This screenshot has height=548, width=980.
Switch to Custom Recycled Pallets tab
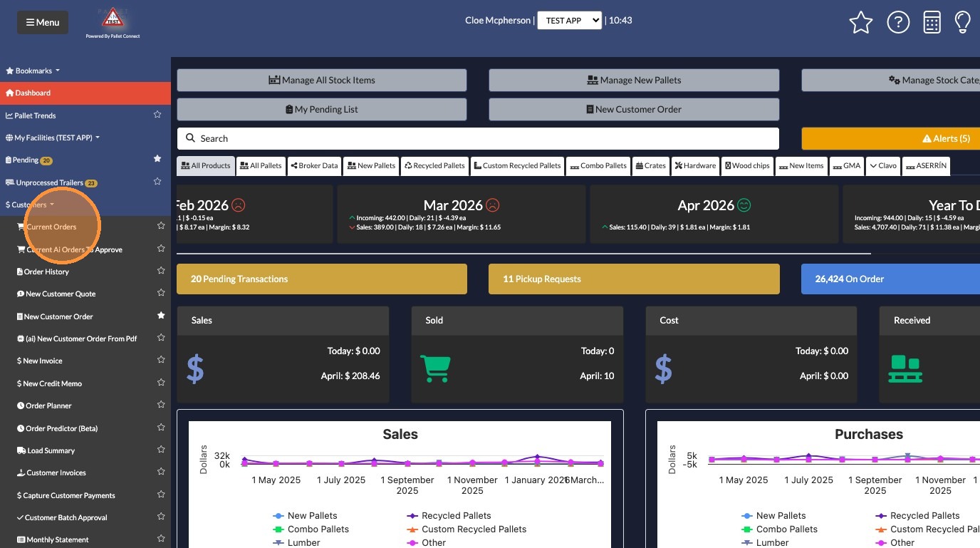(x=517, y=166)
